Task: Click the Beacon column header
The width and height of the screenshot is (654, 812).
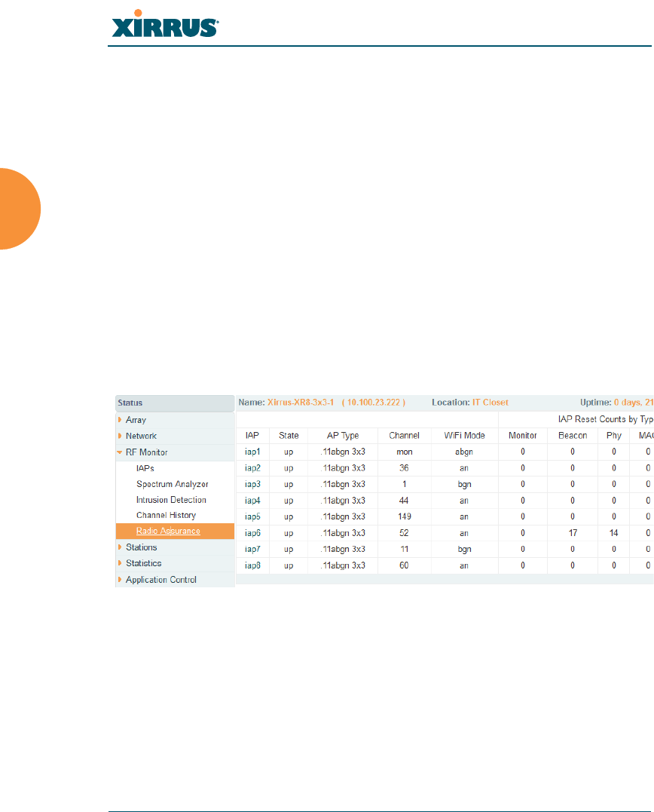Action: 573,436
